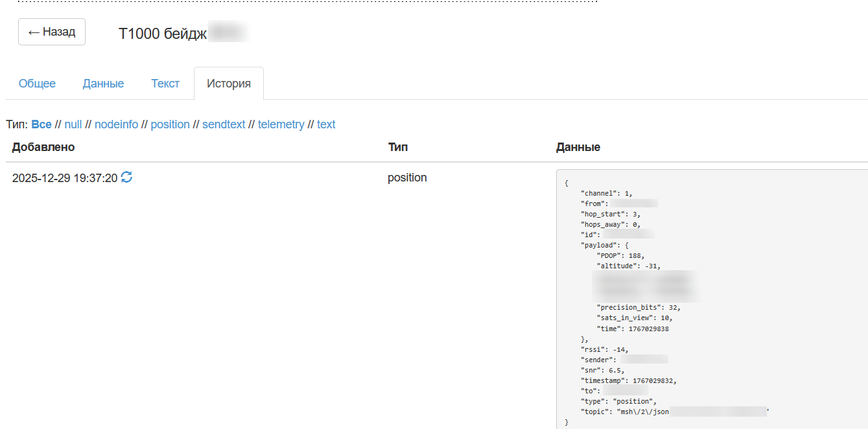868x429 pixels.
Task: Click the active История tab
Action: click(228, 84)
